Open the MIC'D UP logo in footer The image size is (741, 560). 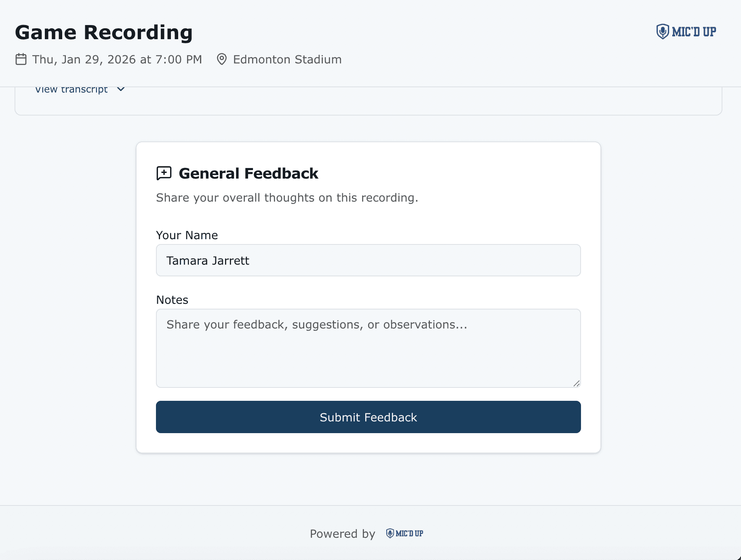click(x=404, y=533)
